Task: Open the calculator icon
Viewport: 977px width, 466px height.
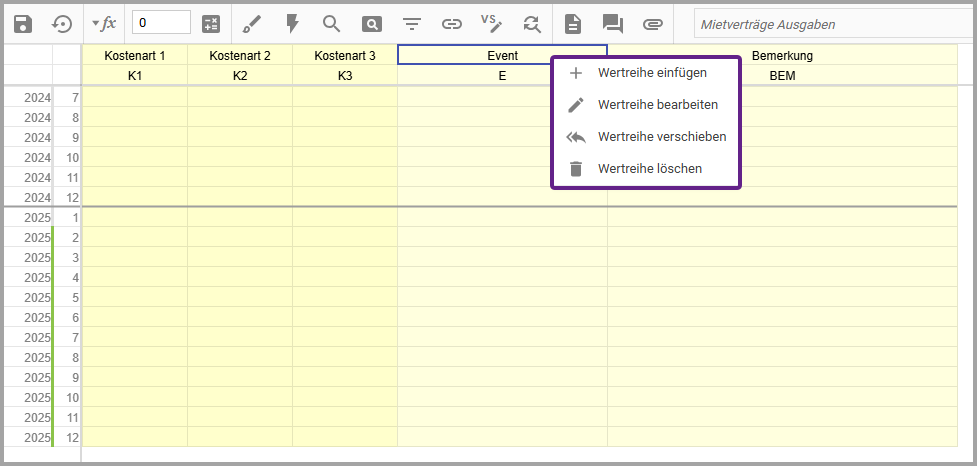Action: coord(211,23)
